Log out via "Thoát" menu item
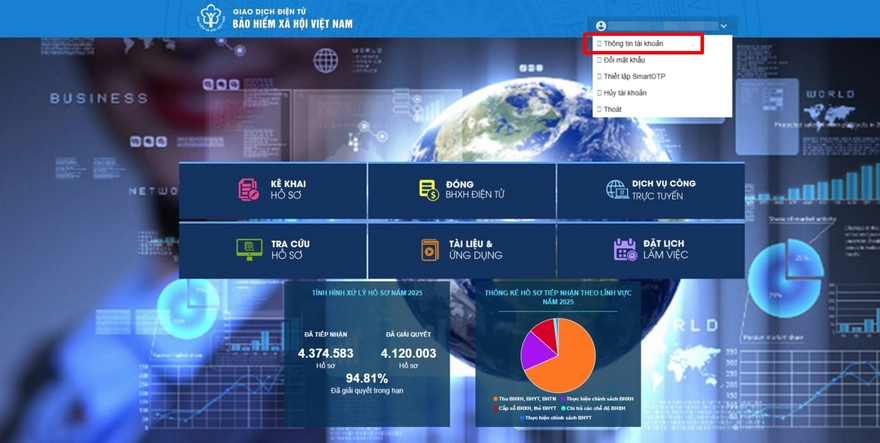 point(612,109)
